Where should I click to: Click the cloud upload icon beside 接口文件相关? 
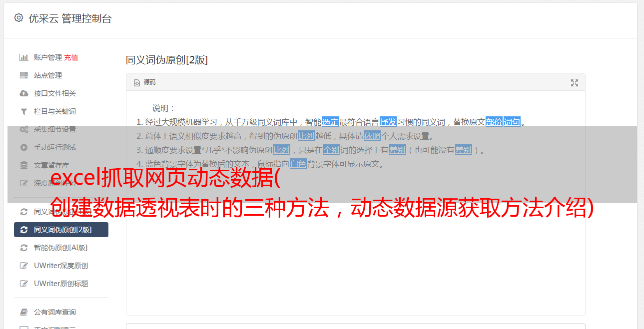pyautogui.click(x=23, y=93)
